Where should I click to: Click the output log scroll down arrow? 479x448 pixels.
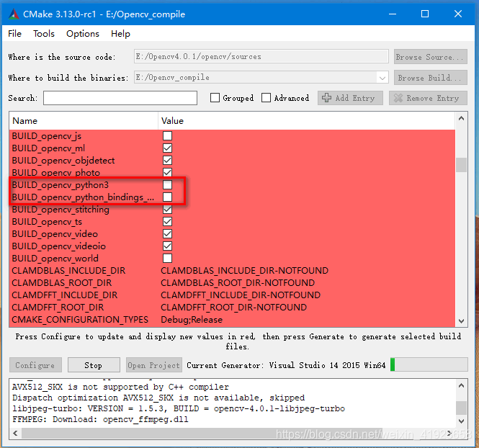[461, 421]
